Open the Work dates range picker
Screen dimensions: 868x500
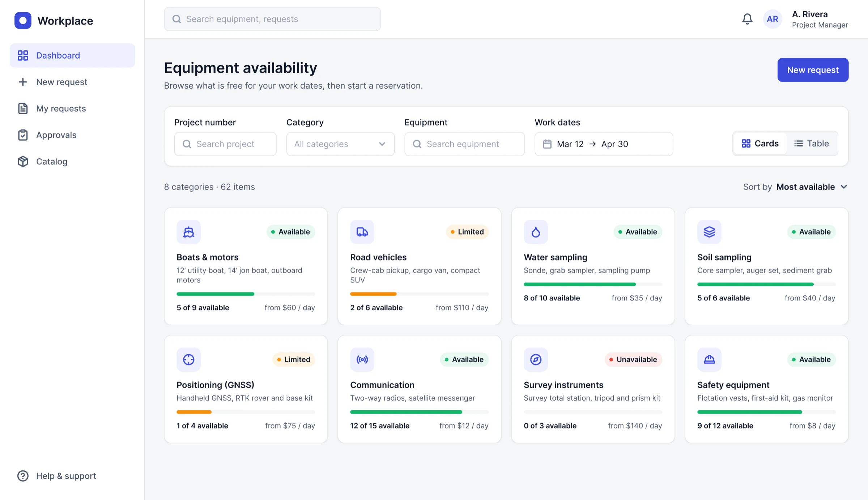604,144
